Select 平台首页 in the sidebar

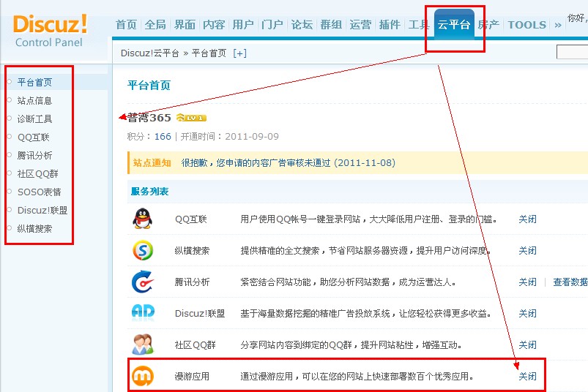click(x=34, y=82)
